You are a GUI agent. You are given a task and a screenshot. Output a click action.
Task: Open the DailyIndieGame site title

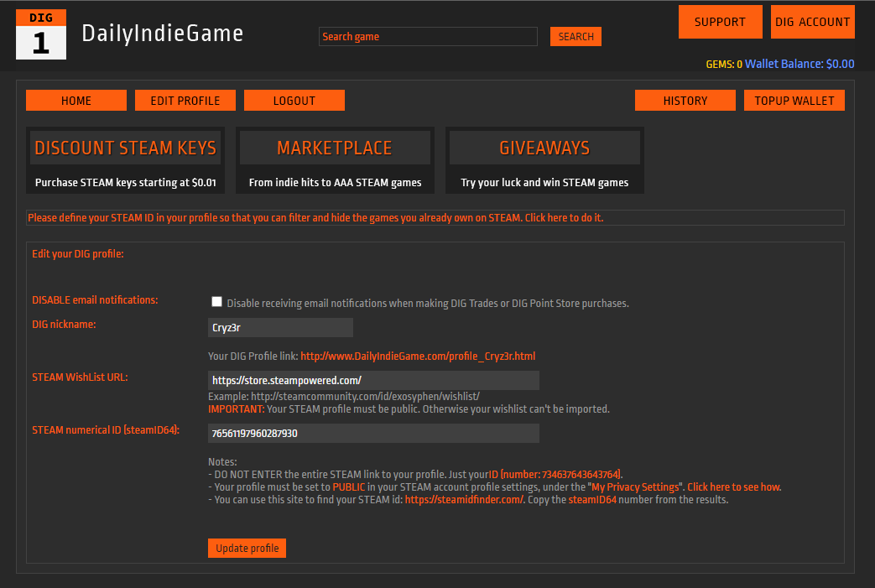[x=163, y=34]
